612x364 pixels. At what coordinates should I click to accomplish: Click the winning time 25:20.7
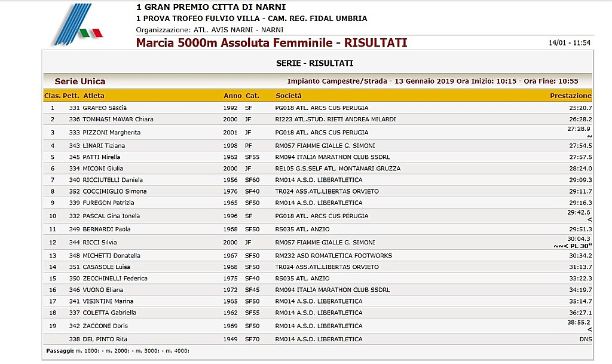[580, 108]
